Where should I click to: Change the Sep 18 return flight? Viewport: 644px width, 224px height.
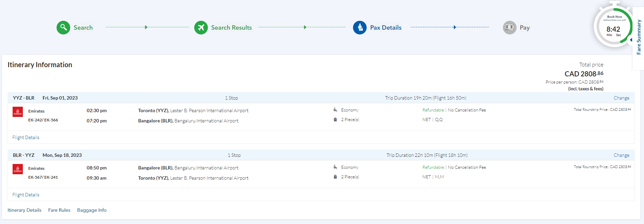[621, 155]
